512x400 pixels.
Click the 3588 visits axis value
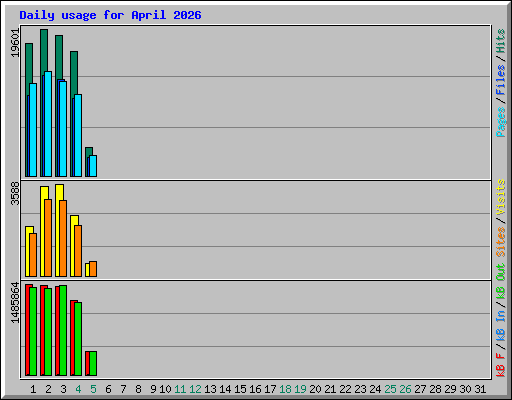15,194
